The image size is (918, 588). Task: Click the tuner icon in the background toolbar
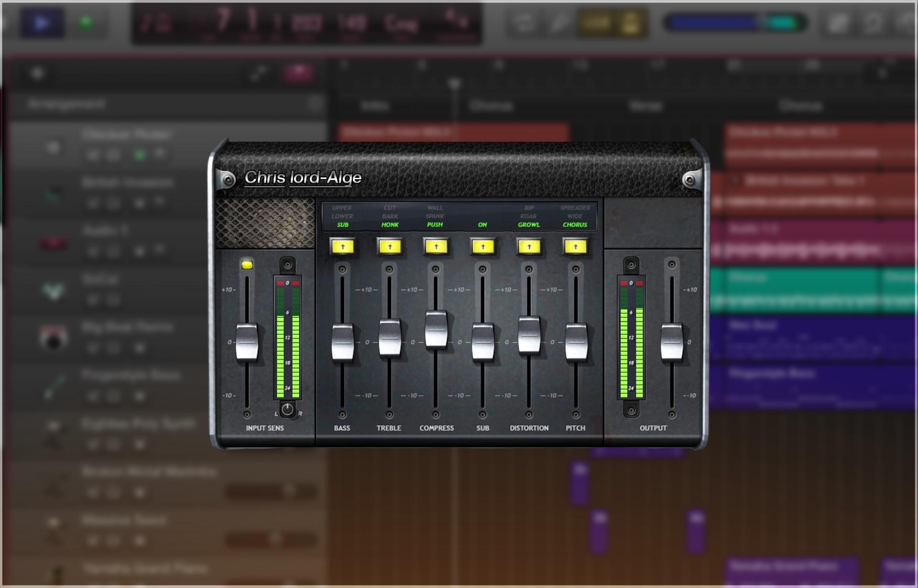tap(559, 23)
